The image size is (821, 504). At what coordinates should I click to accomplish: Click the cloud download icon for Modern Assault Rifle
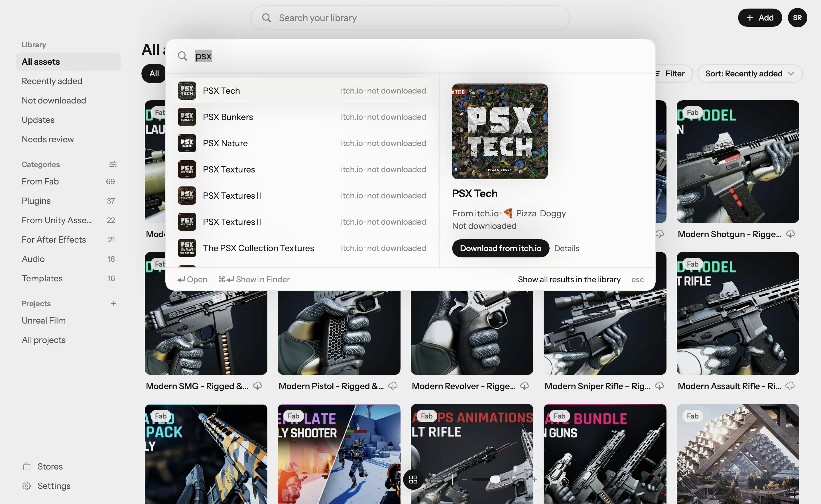pyautogui.click(x=790, y=386)
